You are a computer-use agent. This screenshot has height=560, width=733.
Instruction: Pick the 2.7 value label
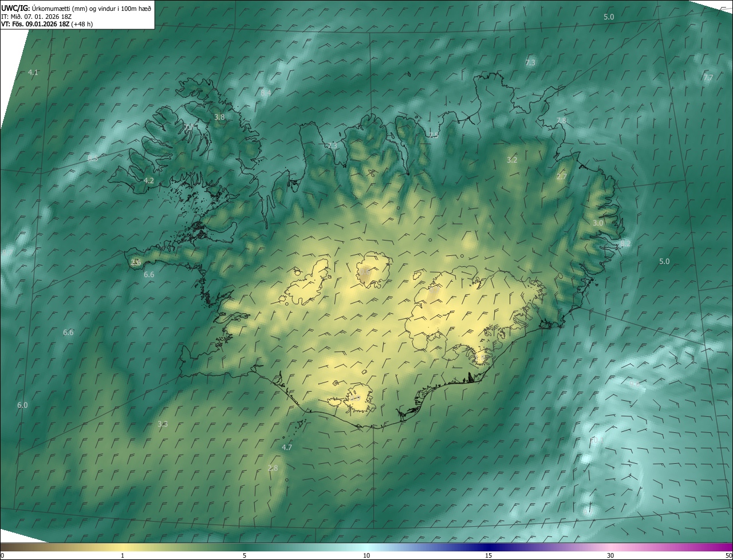562,177
